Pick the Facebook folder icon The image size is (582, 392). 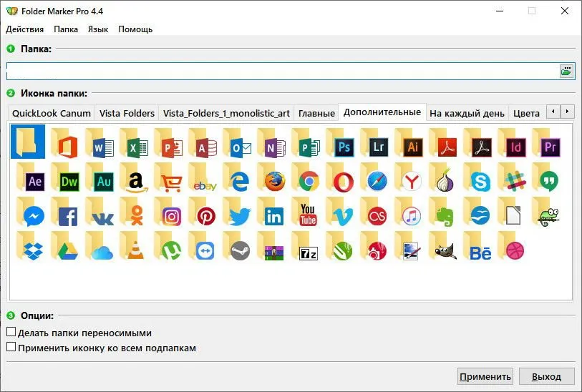point(65,212)
